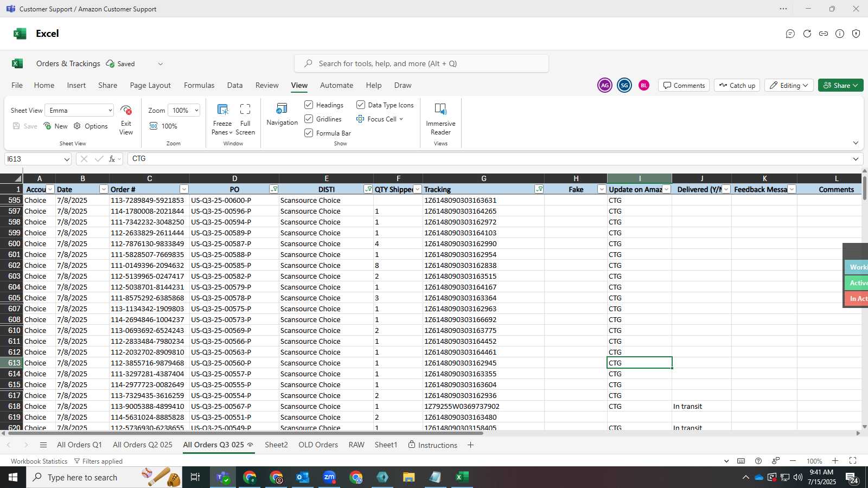Switch to All Orders Q2 025 sheet

(x=143, y=445)
